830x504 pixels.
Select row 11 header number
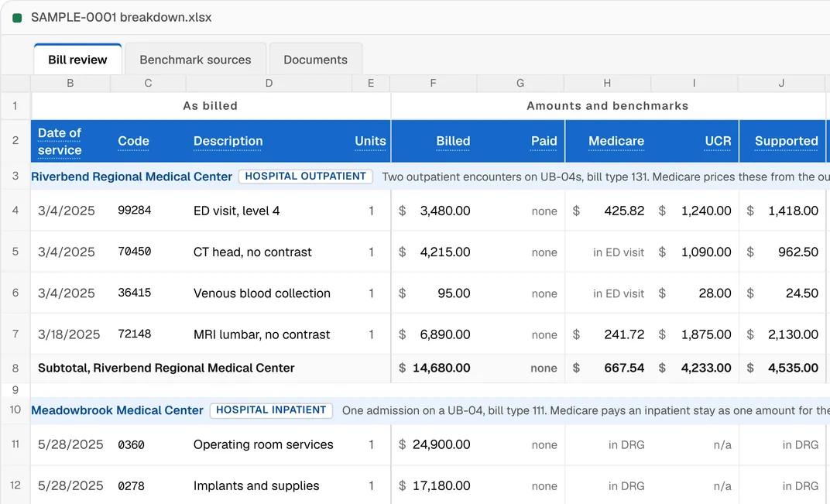[x=15, y=444]
